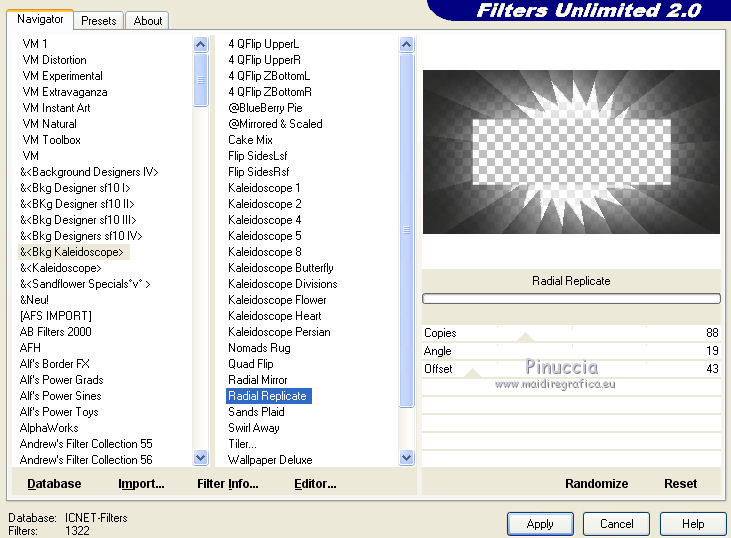The width and height of the screenshot is (731, 538).
Task: Select &<Background Designers IV> category
Action: coord(89,172)
